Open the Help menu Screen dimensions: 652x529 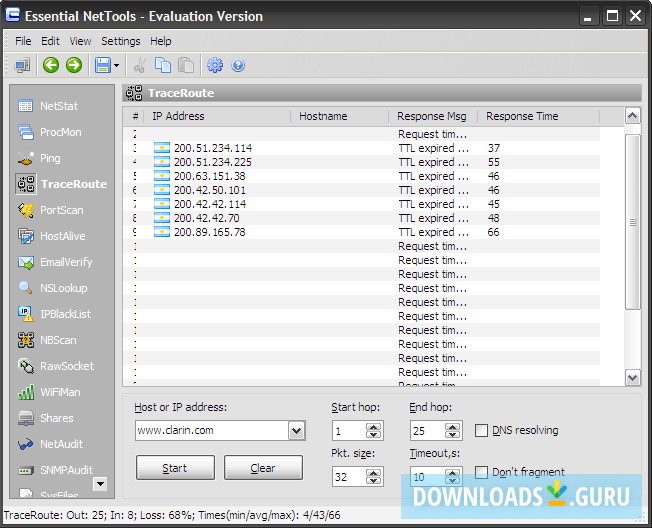pyautogui.click(x=161, y=41)
